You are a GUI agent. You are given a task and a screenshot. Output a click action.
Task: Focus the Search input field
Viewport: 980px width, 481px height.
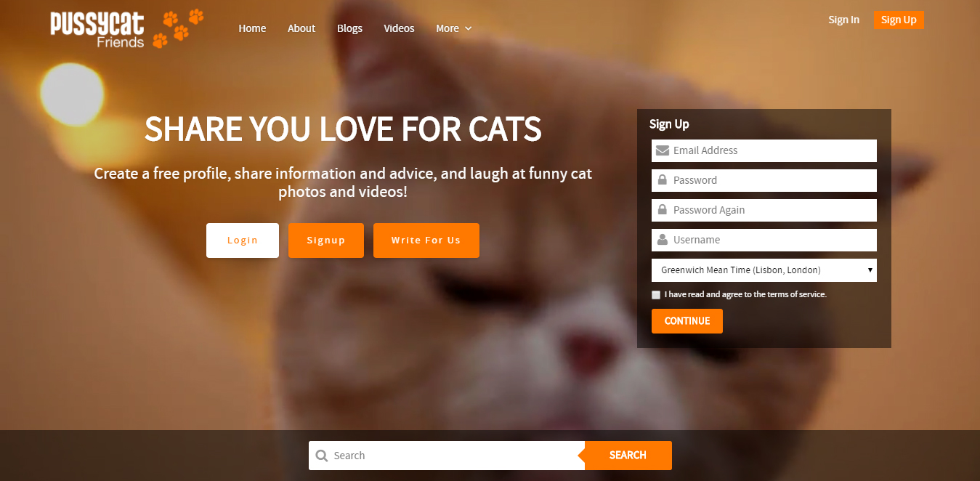(x=447, y=456)
